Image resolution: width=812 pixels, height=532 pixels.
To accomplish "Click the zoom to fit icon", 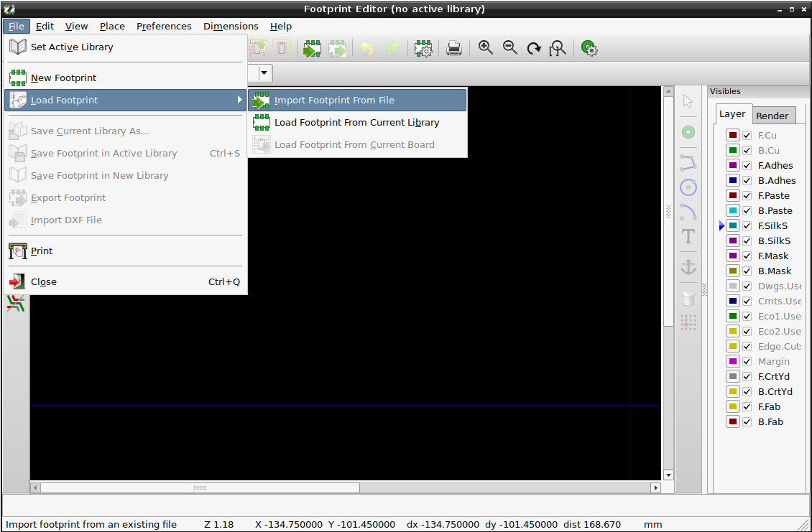I will (x=558, y=49).
